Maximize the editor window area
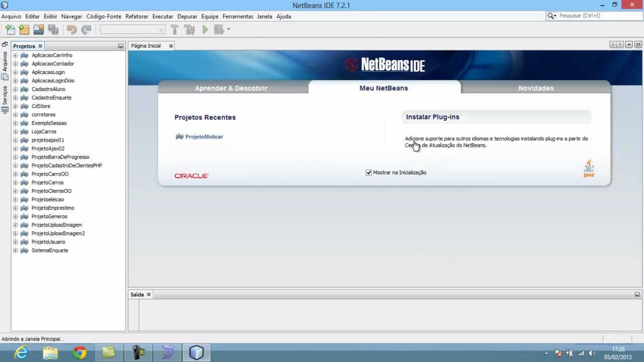Image resolution: width=644 pixels, height=362 pixels. pos(638,45)
